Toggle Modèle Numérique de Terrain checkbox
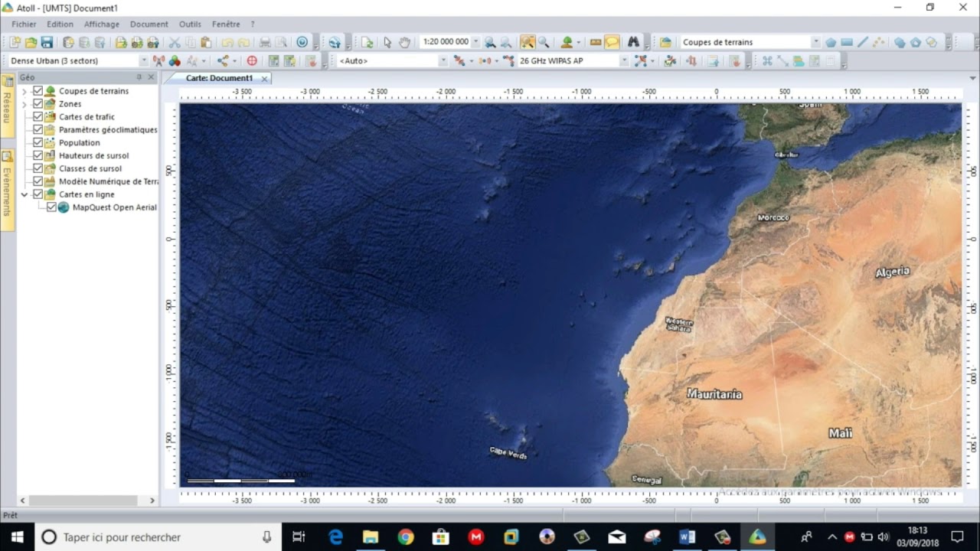This screenshot has width=980, height=551. (38, 181)
